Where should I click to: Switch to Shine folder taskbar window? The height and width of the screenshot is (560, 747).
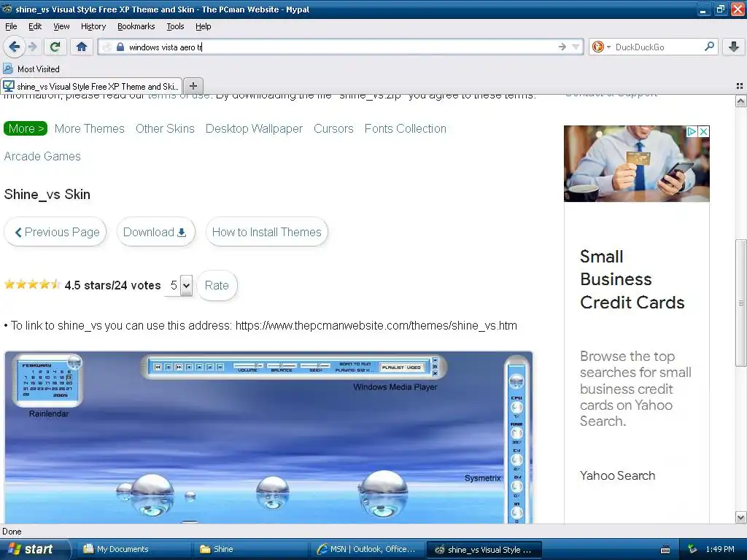250,549
